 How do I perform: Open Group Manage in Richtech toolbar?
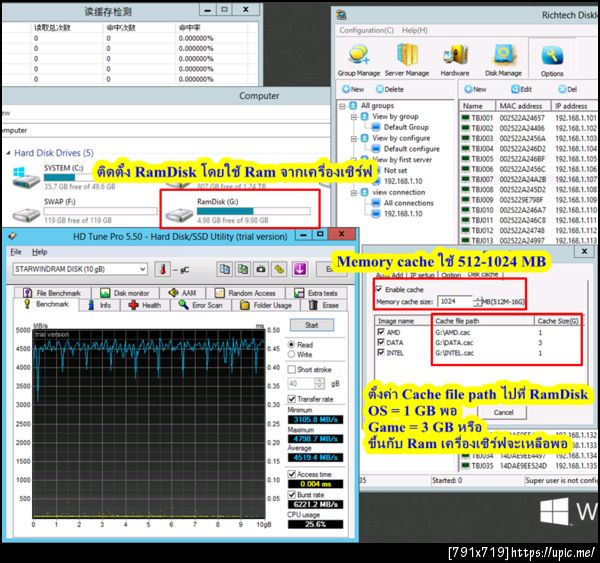359,60
